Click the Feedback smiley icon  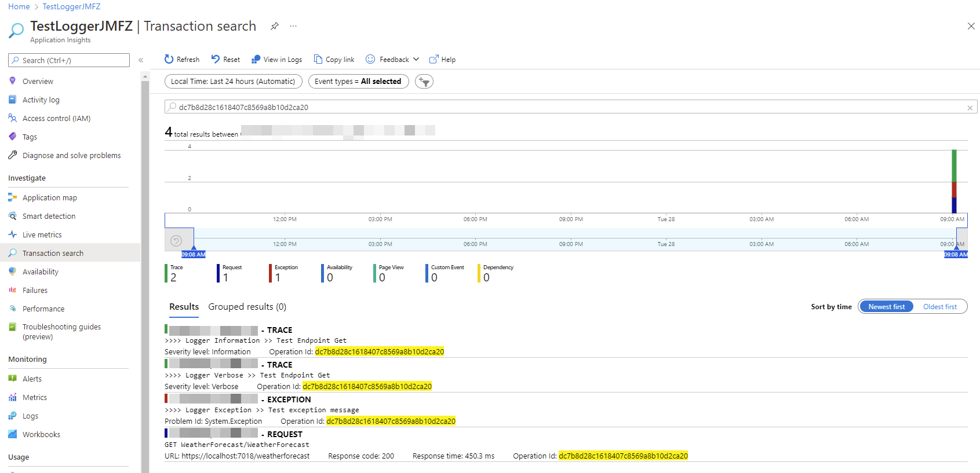pyautogui.click(x=370, y=59)
